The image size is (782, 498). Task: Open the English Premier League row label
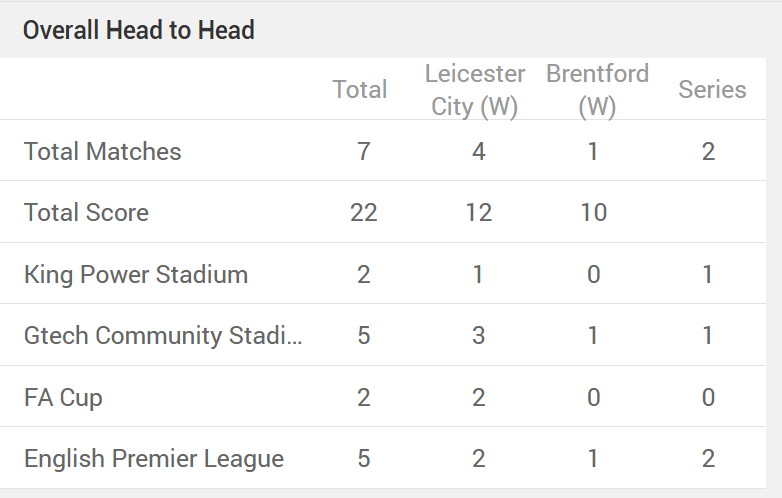pyautogui.click(x=154, y=459)
